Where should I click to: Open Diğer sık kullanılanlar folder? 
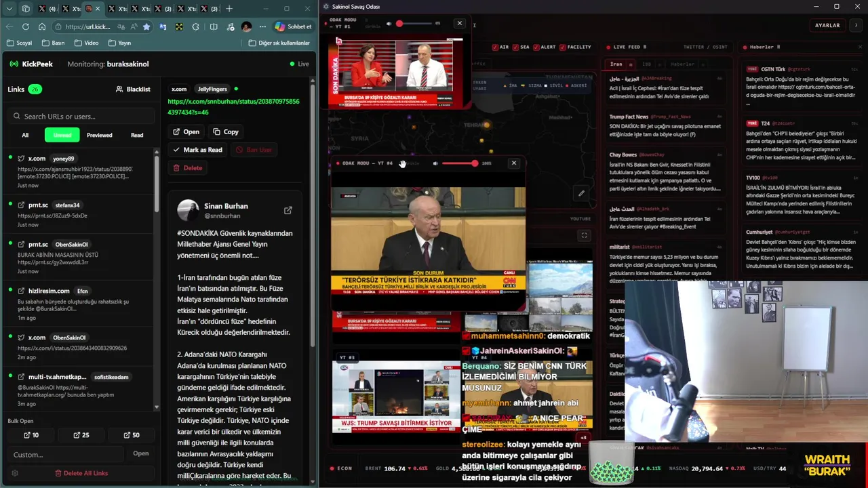point(279,43)
